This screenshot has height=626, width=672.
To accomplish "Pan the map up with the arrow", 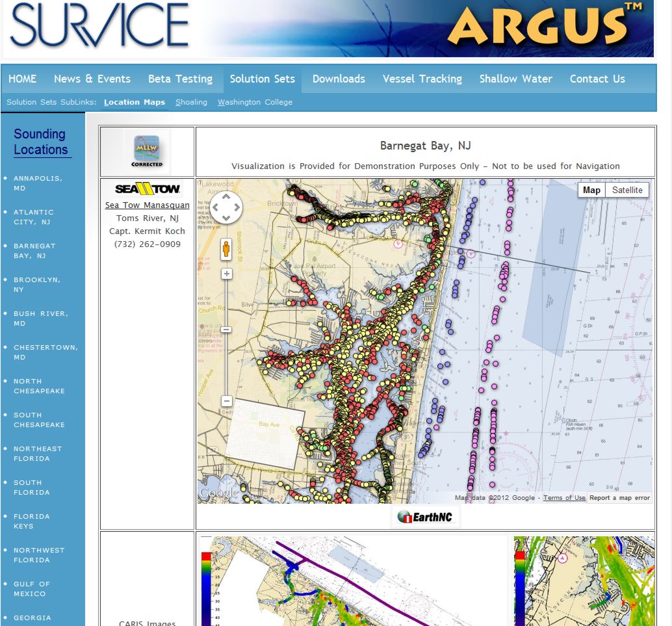I will tap(226, 197).
